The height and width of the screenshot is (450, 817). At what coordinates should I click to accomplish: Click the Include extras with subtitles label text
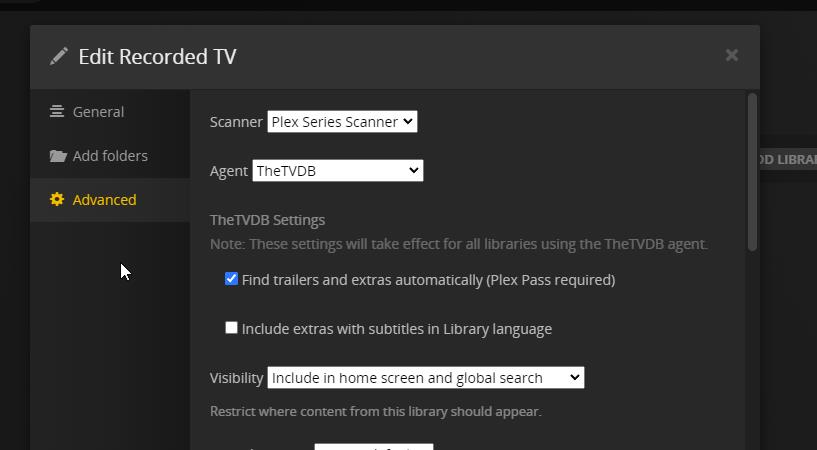[397, 329]
